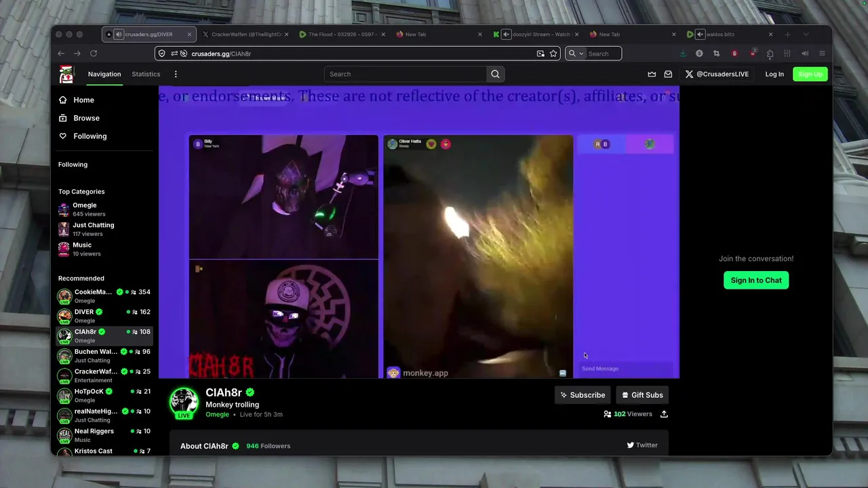Open the browser search engine dropdown
The image size is (868, 488).
(x=576, y=54)
